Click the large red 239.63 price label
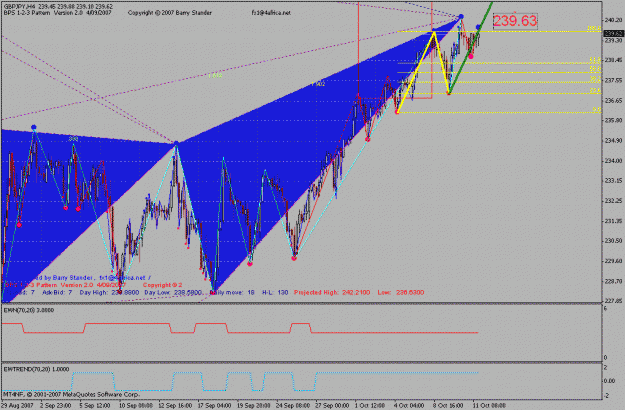Viewport: 625px width, 410px height. (515, 21)
